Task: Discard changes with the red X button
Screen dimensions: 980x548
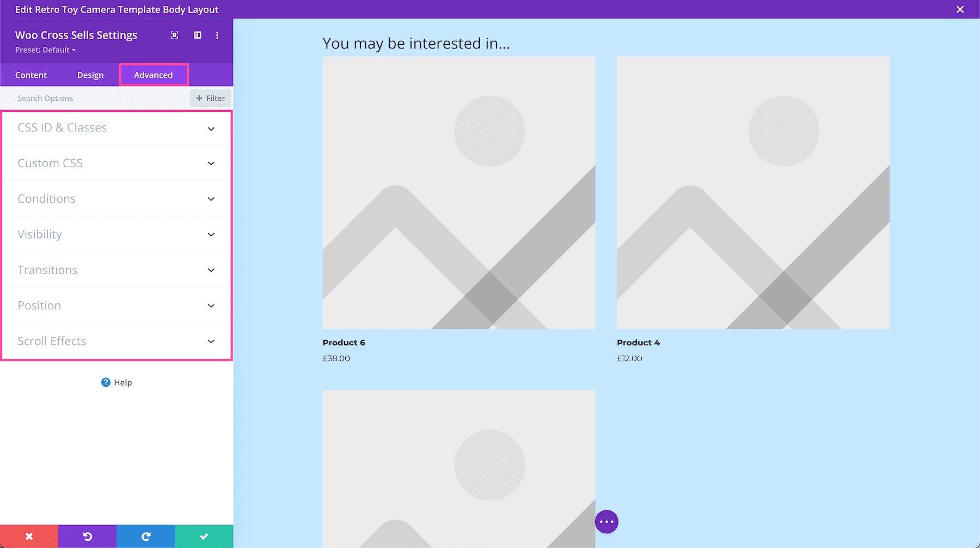Action: click(x=29, y=536)
